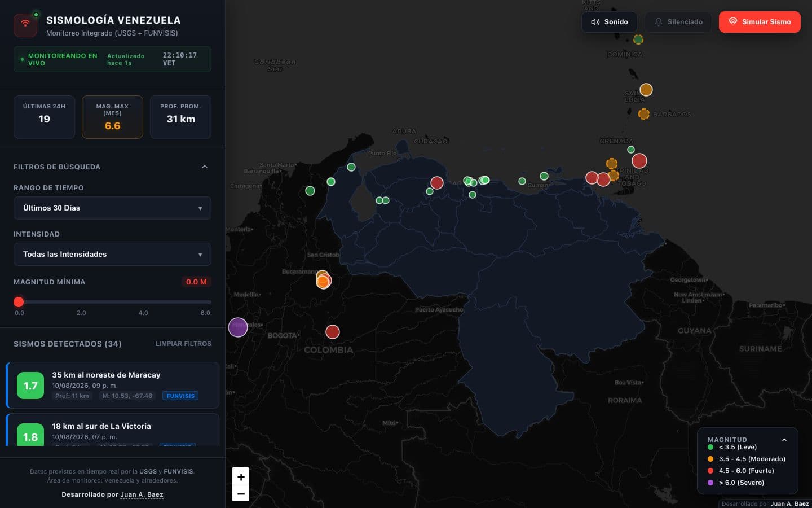This screenshot has width=812, height=508.
Task: Click the red Sismología Venezuela logo icon
Action: 25,25
